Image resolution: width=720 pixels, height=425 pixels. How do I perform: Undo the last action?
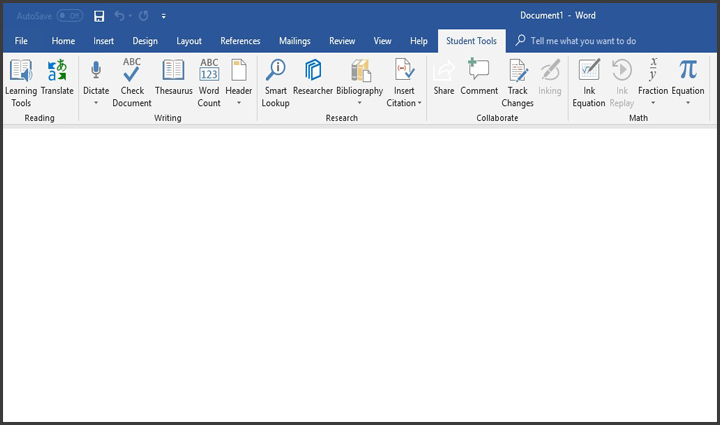[x=119, y=16]
